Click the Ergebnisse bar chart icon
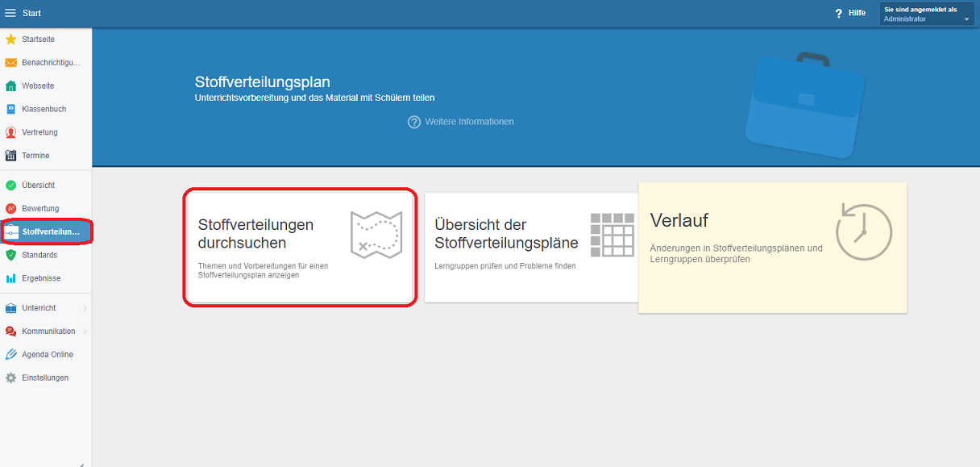Image resolution: width=980 pixels, height=467 pixels. click(x=10, y=278)
